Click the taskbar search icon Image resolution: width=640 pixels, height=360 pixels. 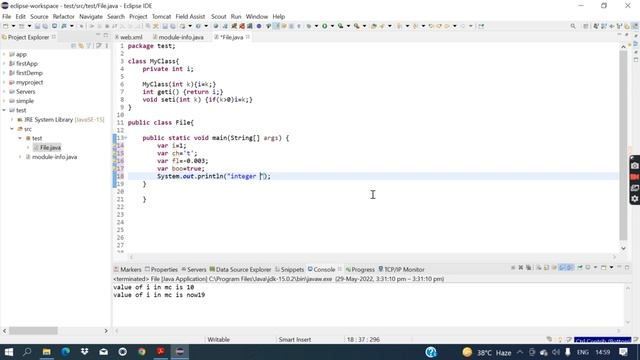27,352
